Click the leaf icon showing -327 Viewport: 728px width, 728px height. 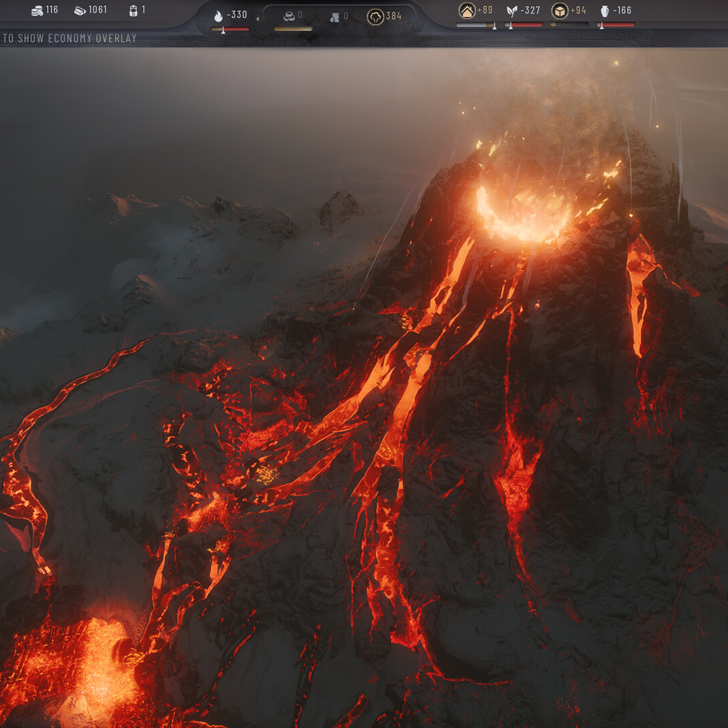512,11
